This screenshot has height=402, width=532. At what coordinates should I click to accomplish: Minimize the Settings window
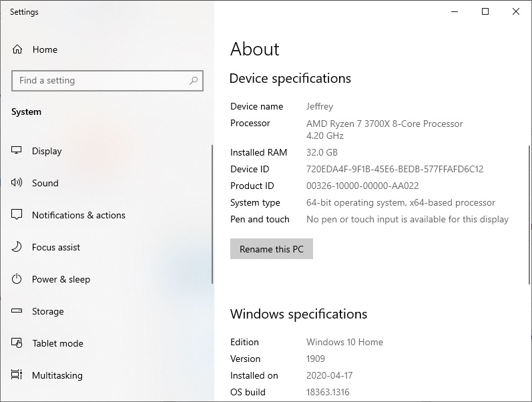click(x=455, y=11)
